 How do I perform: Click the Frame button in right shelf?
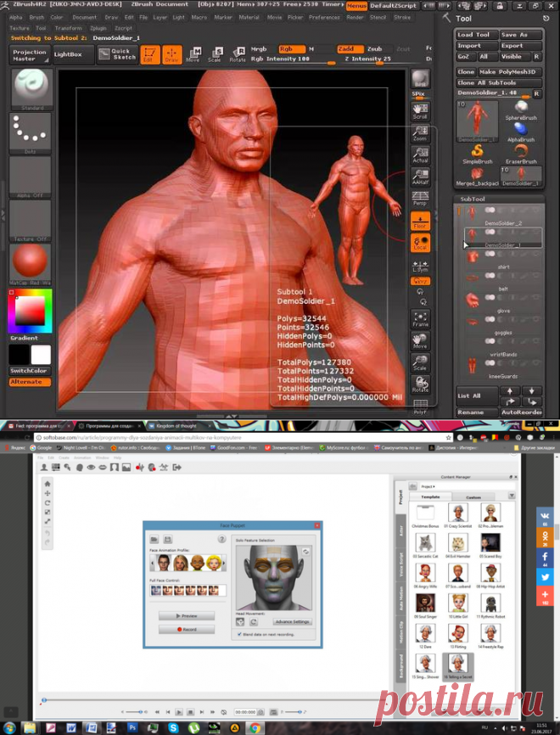(420, 319)
